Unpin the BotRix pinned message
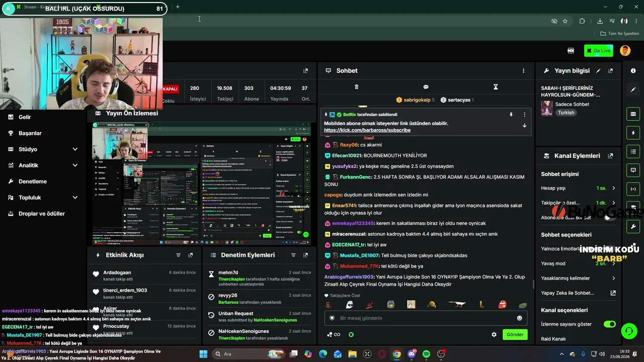 click(511, 115)
